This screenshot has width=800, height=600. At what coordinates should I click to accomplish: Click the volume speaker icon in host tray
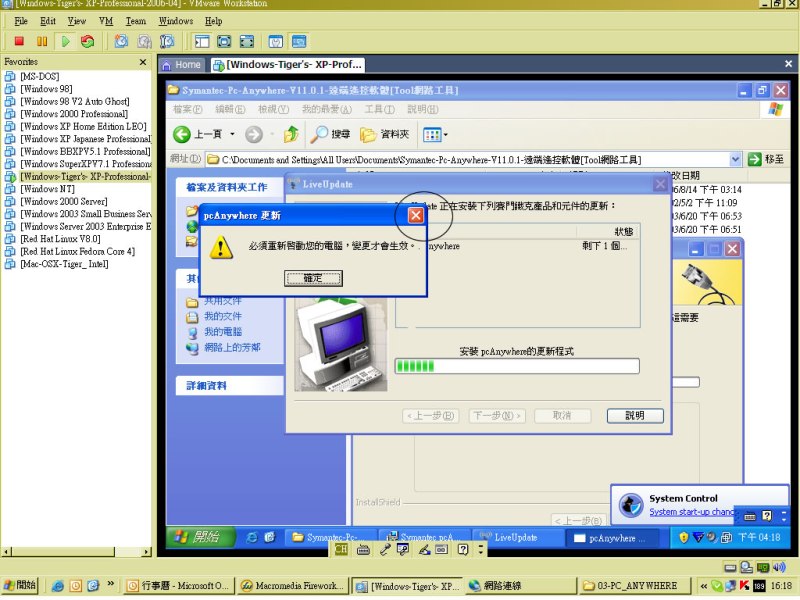[779, 567]
